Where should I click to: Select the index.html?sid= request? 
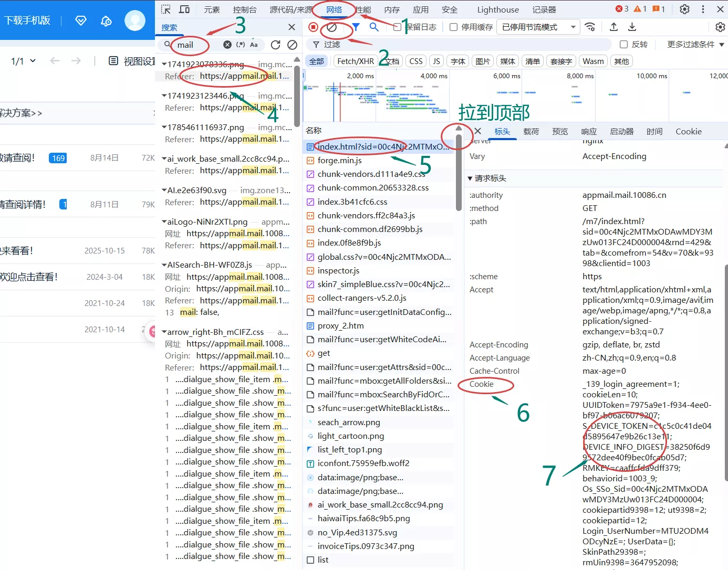[378, 146]
